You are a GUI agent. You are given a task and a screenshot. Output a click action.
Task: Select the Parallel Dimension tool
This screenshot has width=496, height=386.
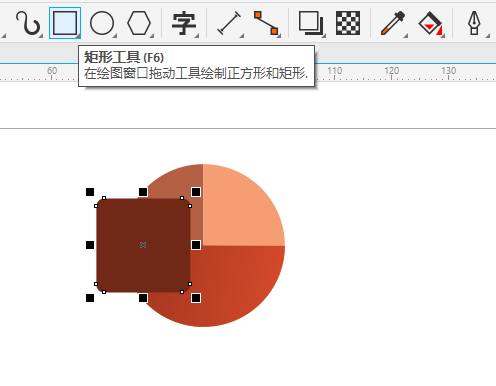(x=229, y=23)
